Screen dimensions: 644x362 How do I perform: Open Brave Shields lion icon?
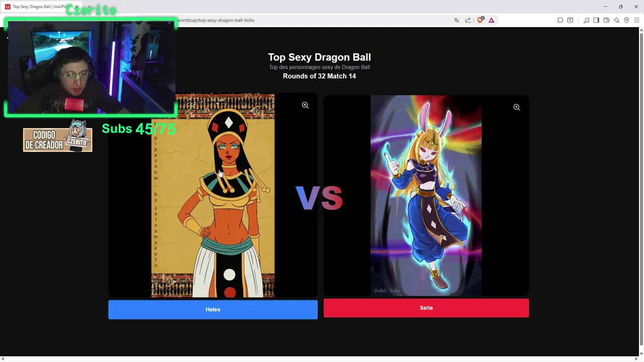tap(480, 20)
